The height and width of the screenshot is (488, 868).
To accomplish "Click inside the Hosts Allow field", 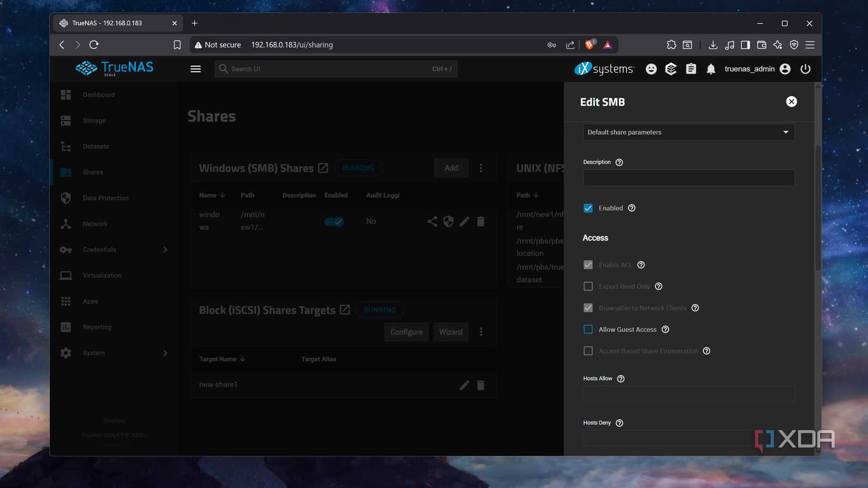I will [688, 393].
